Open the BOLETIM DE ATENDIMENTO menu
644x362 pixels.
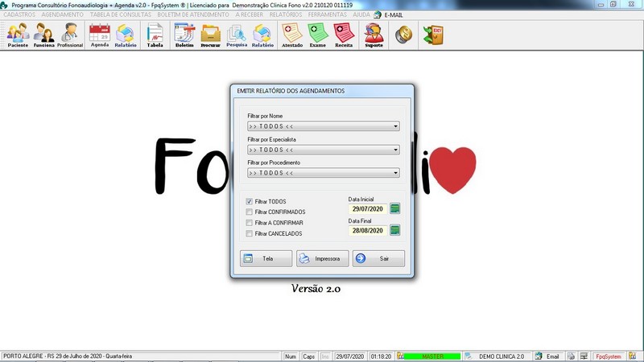click(x=193, y=14)
